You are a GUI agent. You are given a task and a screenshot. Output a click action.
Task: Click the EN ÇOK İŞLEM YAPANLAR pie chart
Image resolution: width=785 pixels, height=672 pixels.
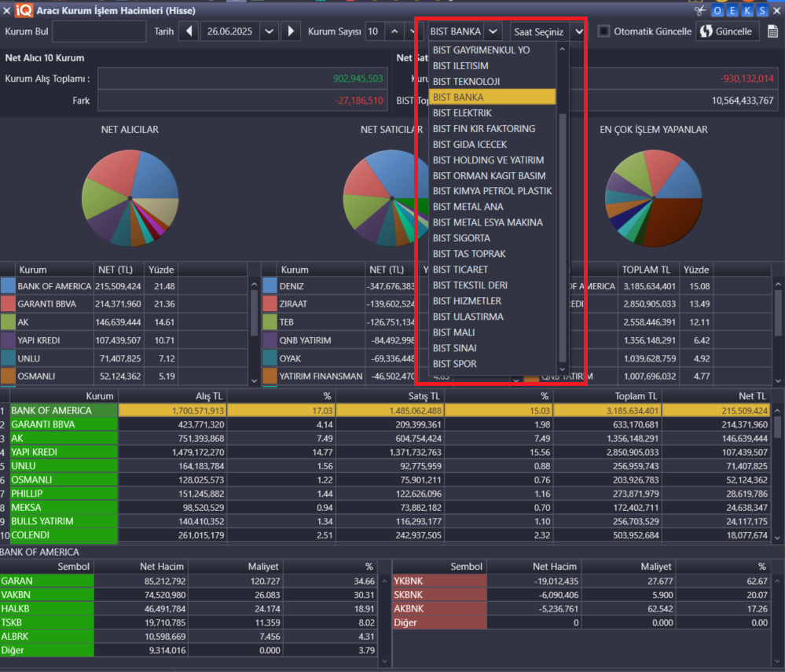click(653, 198)
